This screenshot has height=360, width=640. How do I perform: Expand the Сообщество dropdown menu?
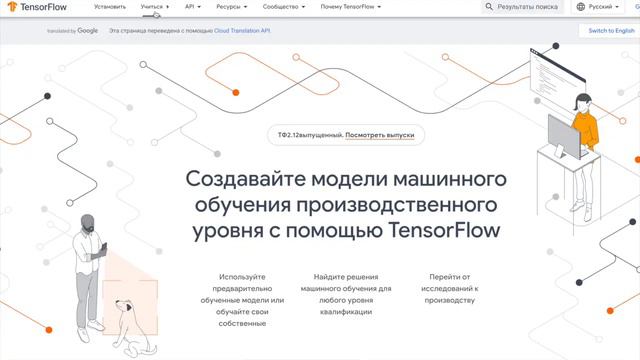pos(284,7)
